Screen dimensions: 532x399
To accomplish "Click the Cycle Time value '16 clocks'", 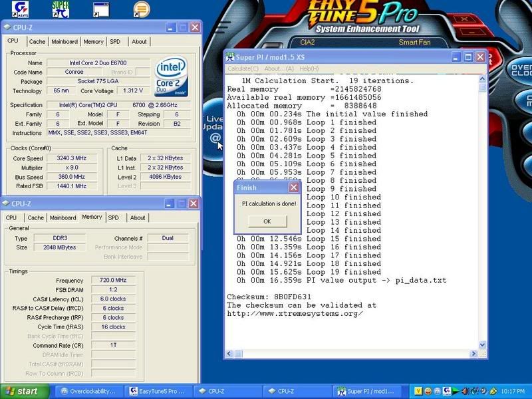I will click(113, 327).
